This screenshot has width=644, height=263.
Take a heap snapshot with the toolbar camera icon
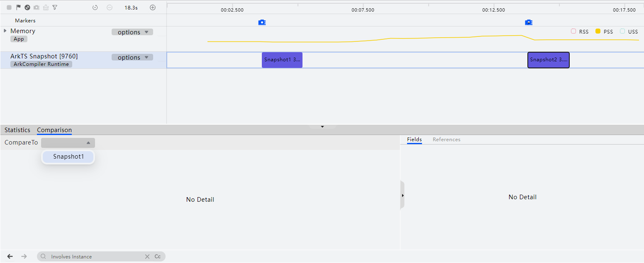(x=37, y=7)
